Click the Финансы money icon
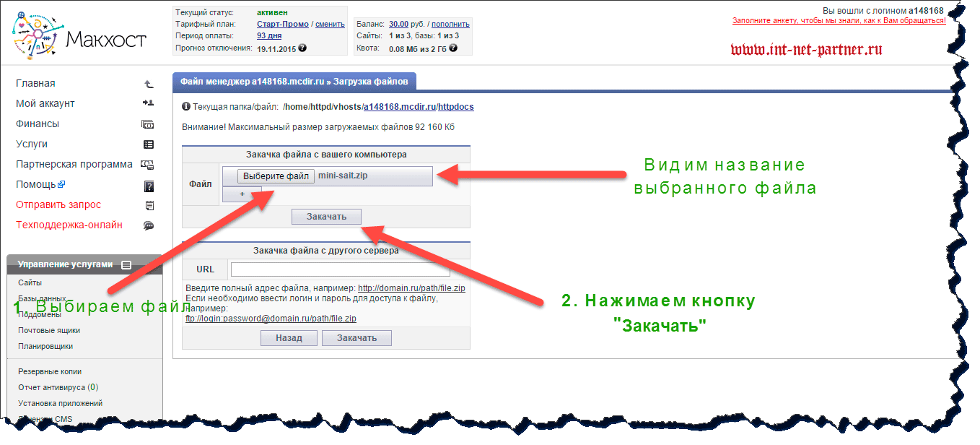 coord(149,124)
